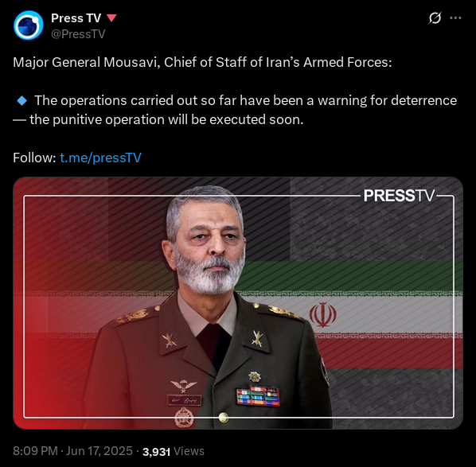Screen dimensions: 476x467
Task: Click the blue diamond bullet emoji
Action: pyautogui.click(x=21, y=100)
